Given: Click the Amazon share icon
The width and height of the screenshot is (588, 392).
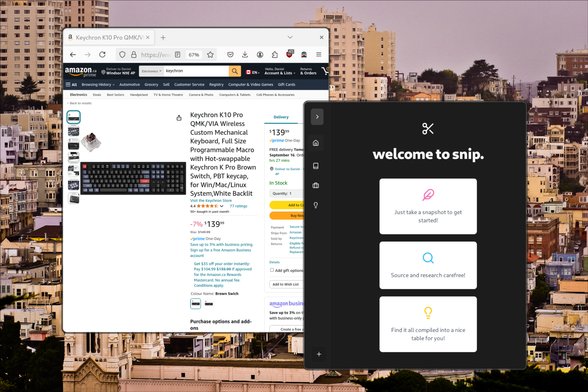Looking at the screenshot, I should pos(179,118).
